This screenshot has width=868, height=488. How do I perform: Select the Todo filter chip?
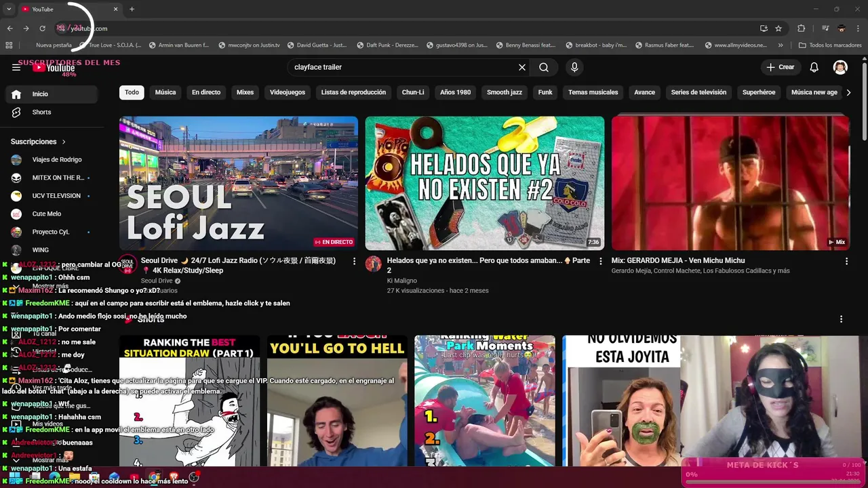(x=132, y=92)
